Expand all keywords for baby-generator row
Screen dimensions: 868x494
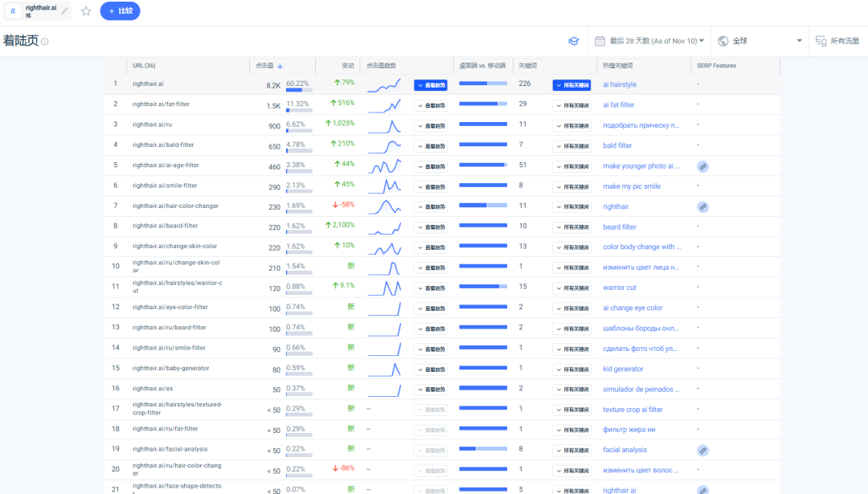[571, 369]
